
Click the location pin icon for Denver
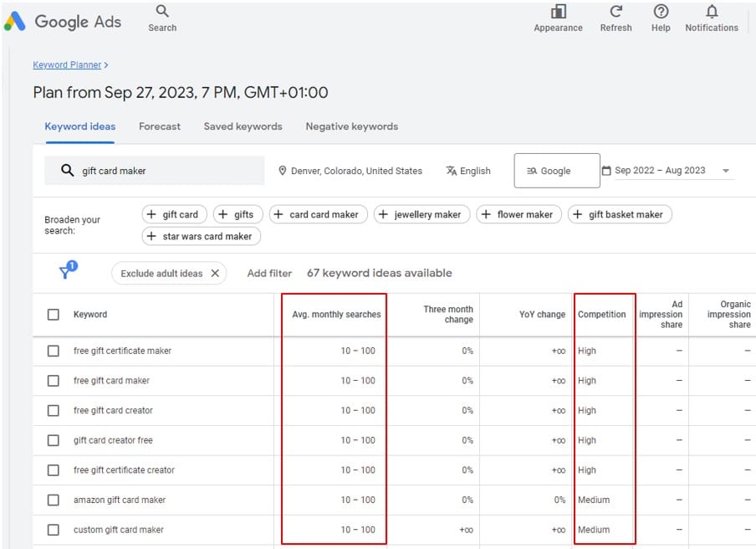click(x=283, y=171)
